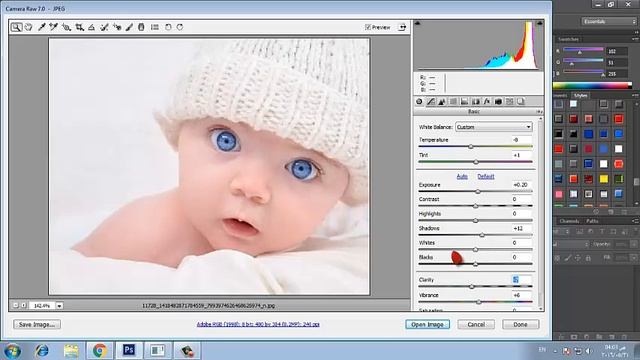The image size is (640, 360).
Task: Toggle shadow clipping warning on histogram
Action: point(417,23)
